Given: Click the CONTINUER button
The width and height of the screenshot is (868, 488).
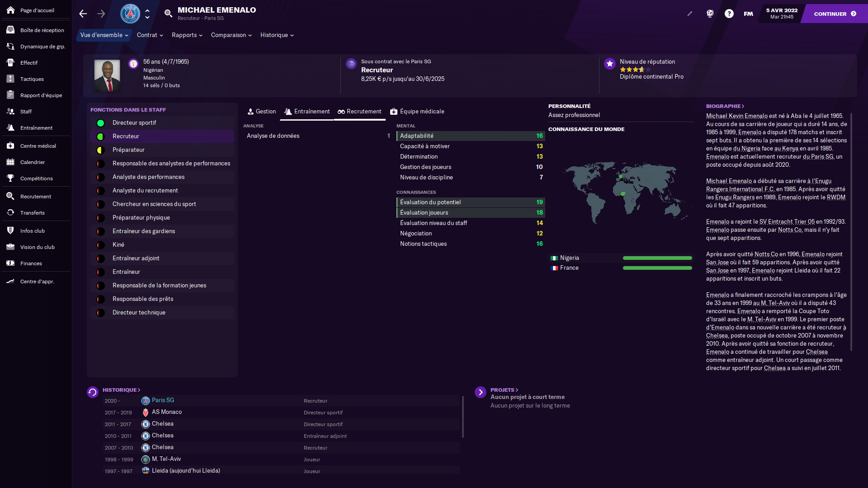Looking at the screenshot, I should pos(835,14).
